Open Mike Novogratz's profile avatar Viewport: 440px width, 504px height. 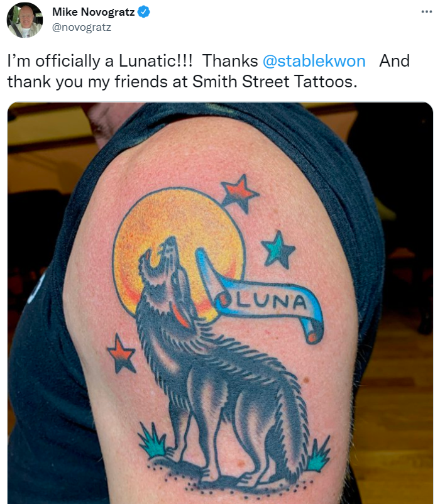pos(25,20)
